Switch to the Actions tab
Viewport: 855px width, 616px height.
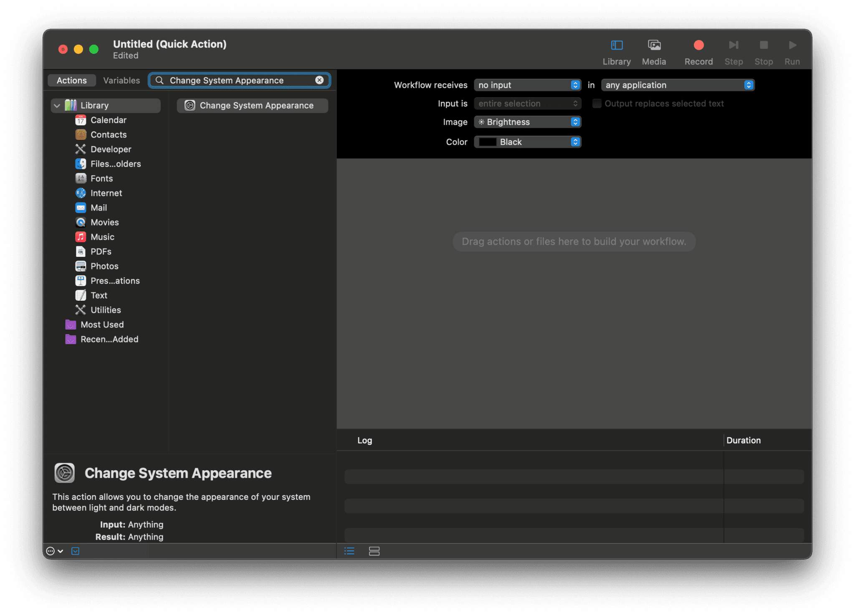[71, 80]
